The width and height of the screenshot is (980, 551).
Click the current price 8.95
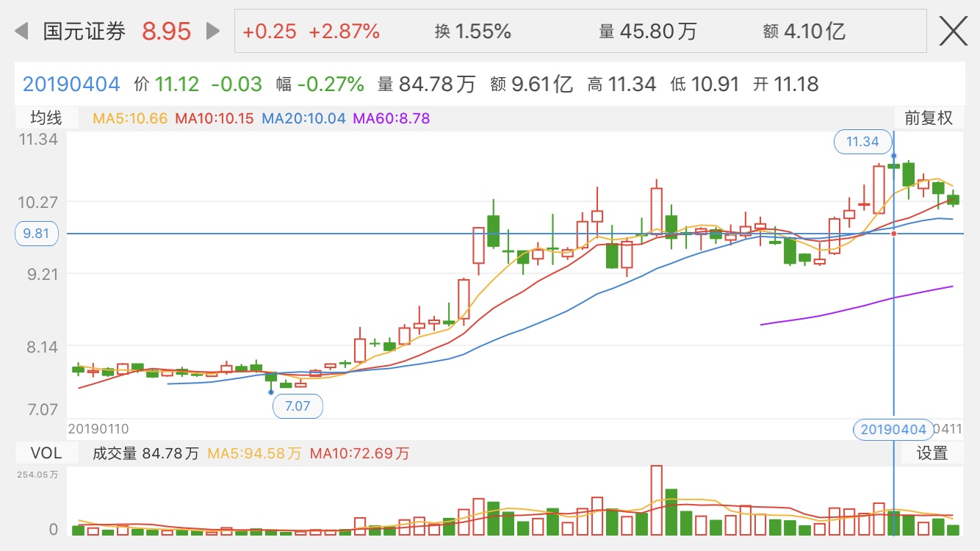(166, 31)
